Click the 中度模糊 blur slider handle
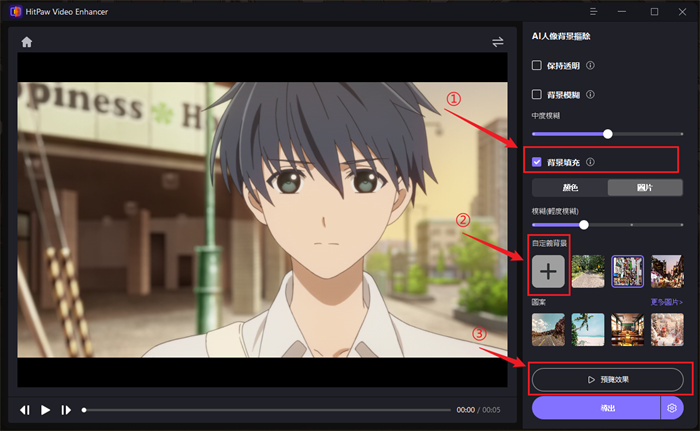Image resolution: width=700 pixels, height=431 pixels. 607,133
